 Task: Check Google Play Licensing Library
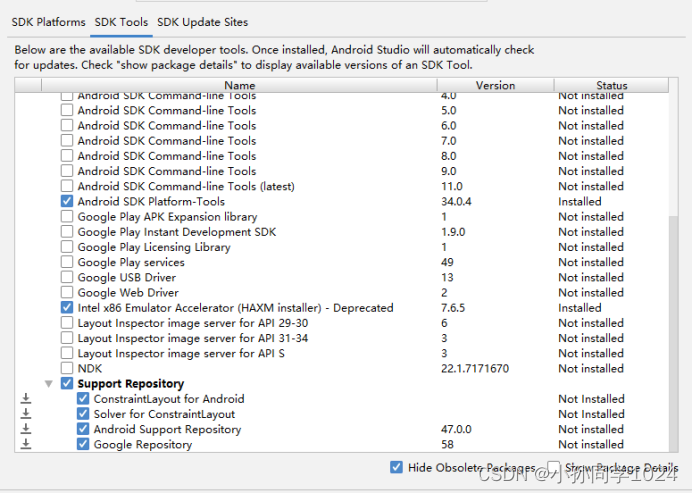click(x=67, y=247)
